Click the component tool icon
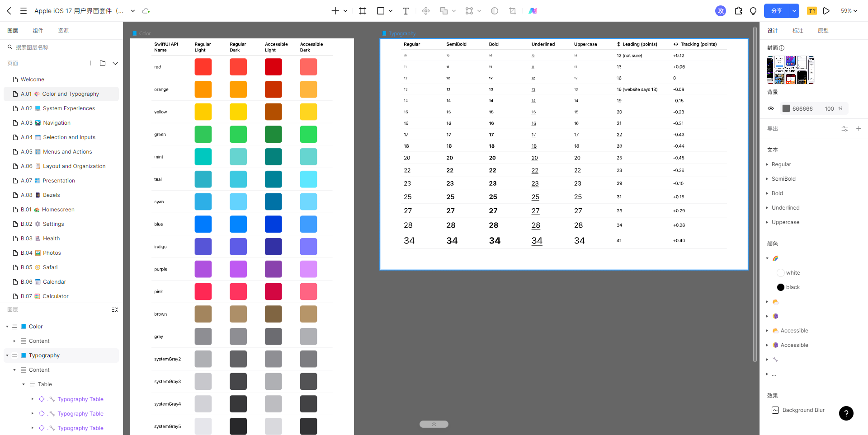This screenshot has width=868, height=435. pyautogui.click(x=426, y=11)
